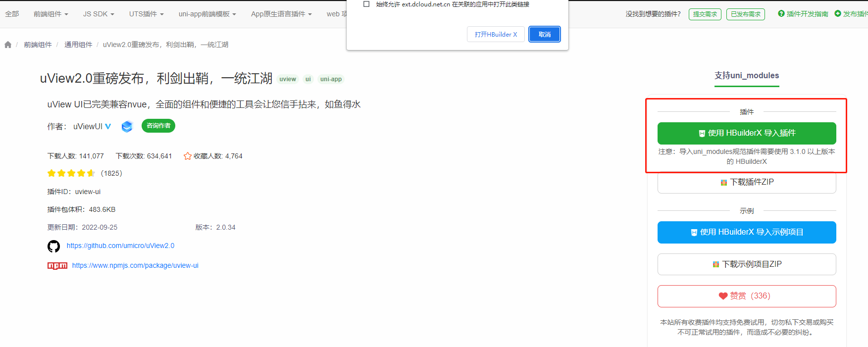
Task: Click the favorite star icon next to 收藏人数
Action: point(188,156)
